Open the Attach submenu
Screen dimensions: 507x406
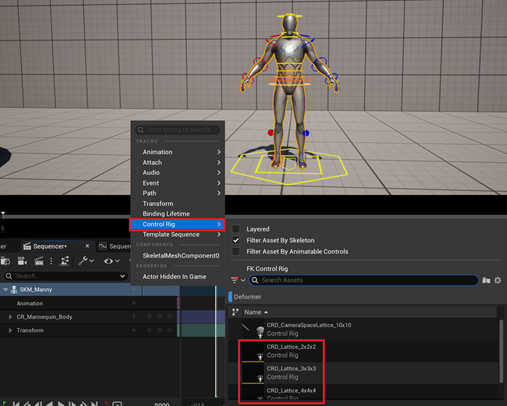(178, 162)
